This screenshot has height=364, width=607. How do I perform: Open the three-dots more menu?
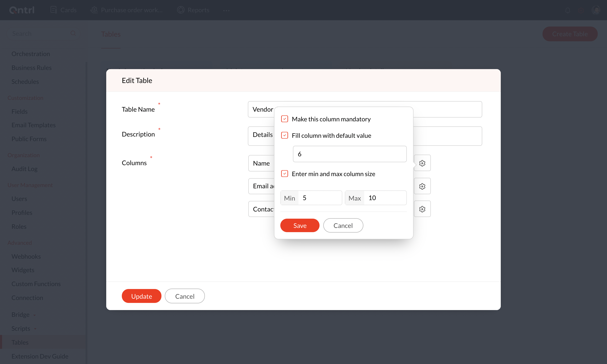coord(226,10)
